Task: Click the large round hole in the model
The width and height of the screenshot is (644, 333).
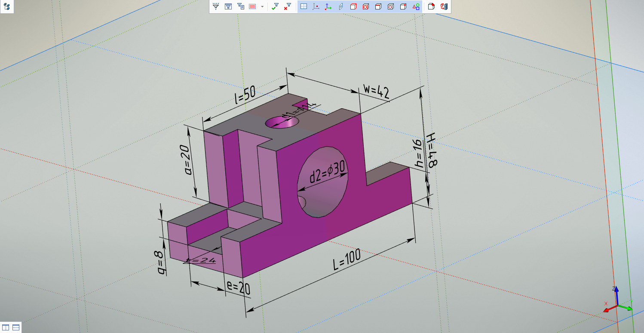Action: coord(322,182)
